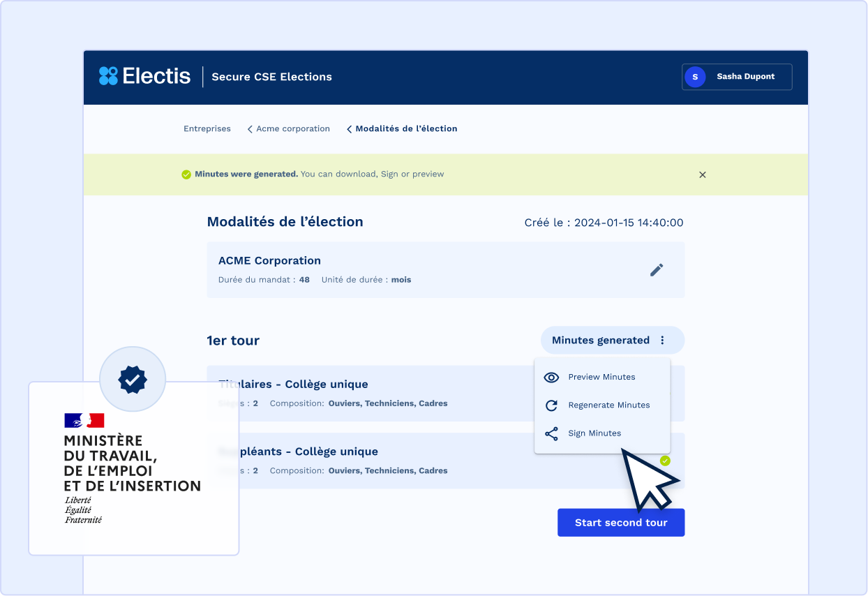
Task: Click the refresh icon for Regenerate Minutes
Action: 551,405
